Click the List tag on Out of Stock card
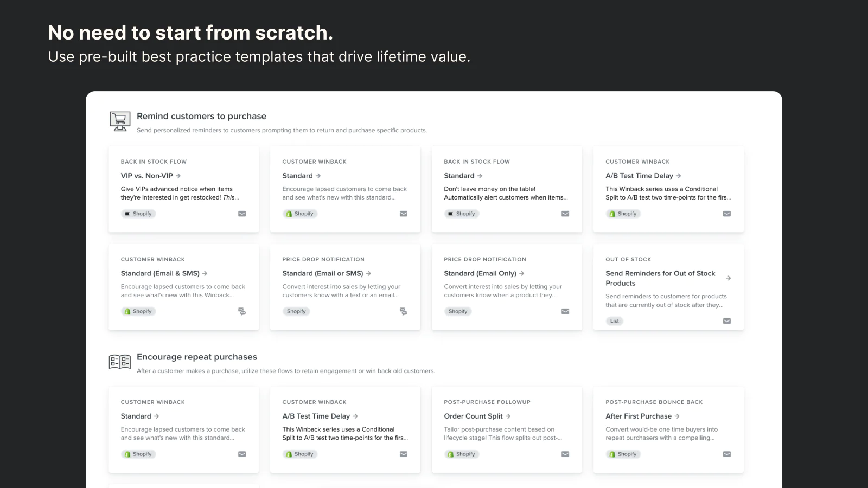 [x=614, y=321]
